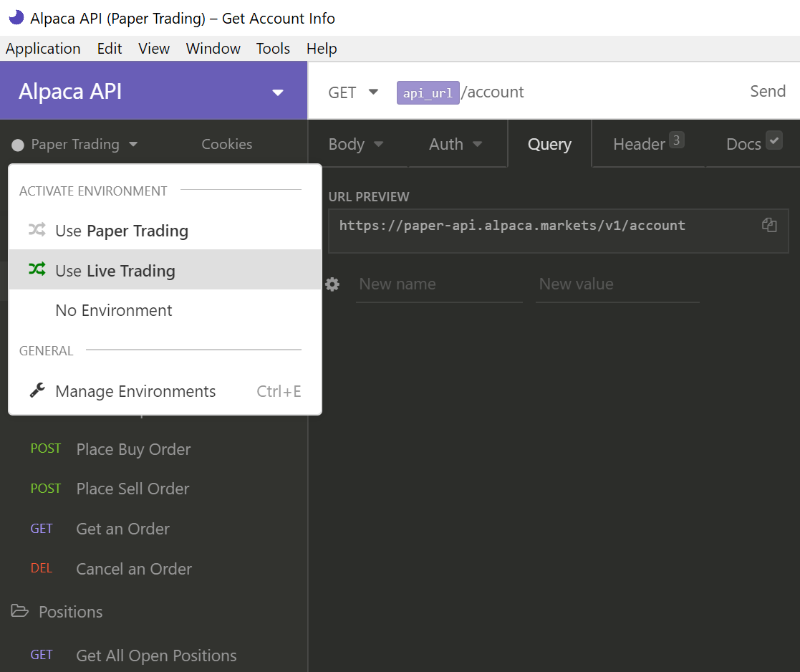Screen dimensions: 800x672
Task: Click the Ctrl+E shortcut hint
Action: 279,391
